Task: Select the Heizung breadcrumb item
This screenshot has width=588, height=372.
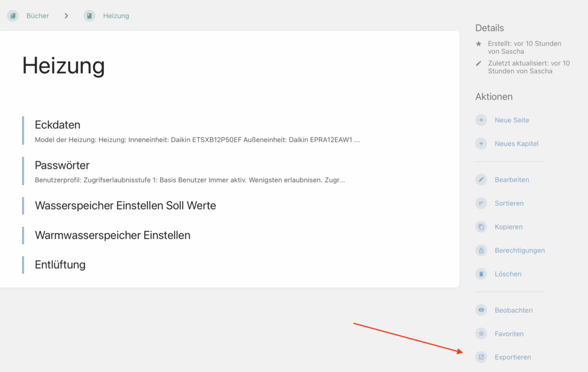Action: [x=115, y=16]
